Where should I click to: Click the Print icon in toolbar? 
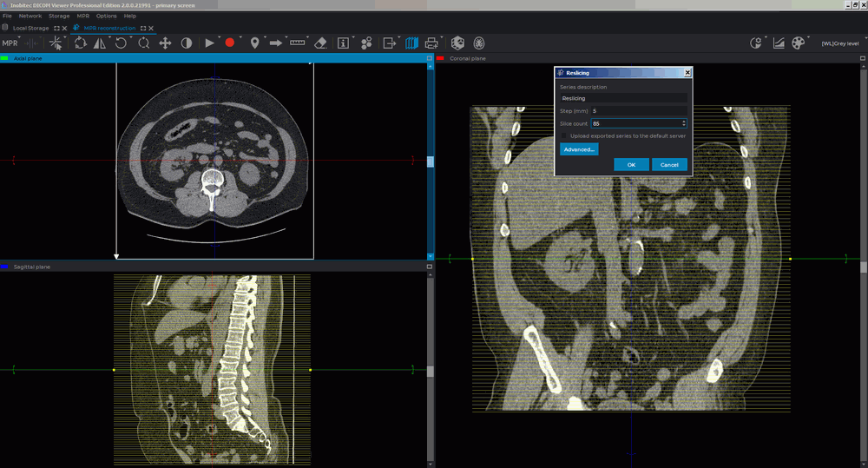431,43
